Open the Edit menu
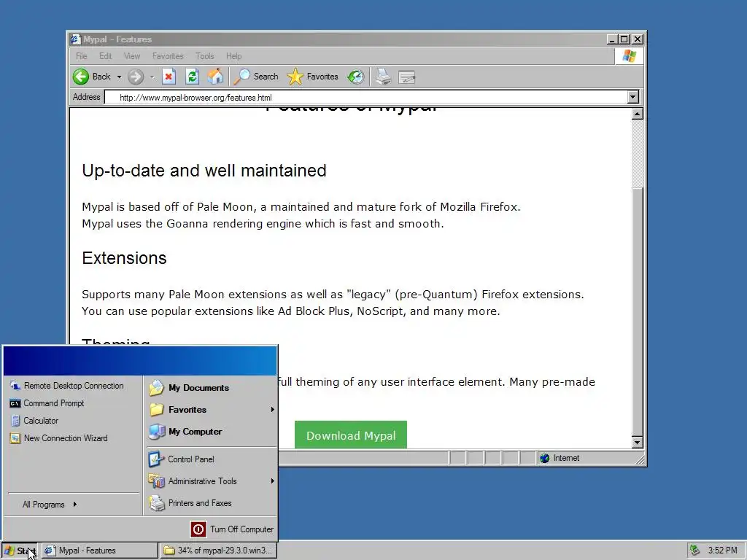 click(105, 56)
